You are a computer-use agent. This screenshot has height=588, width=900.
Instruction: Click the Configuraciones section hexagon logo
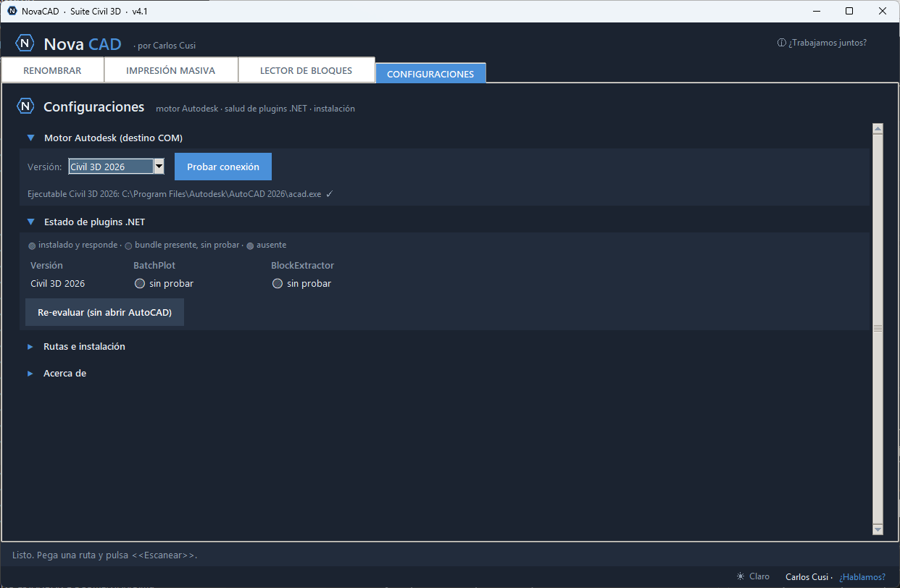[x=25, y=106]
